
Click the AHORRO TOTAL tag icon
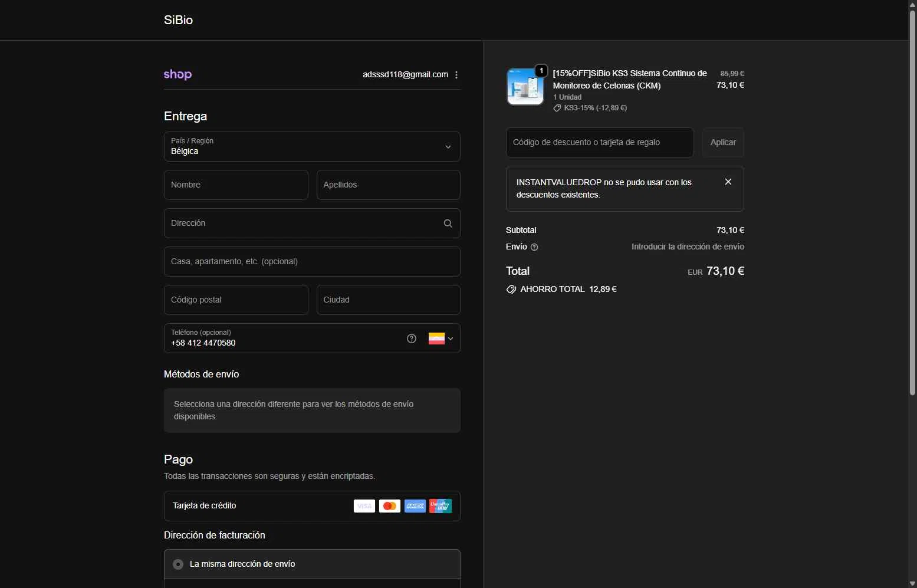(x=511, y=290)
